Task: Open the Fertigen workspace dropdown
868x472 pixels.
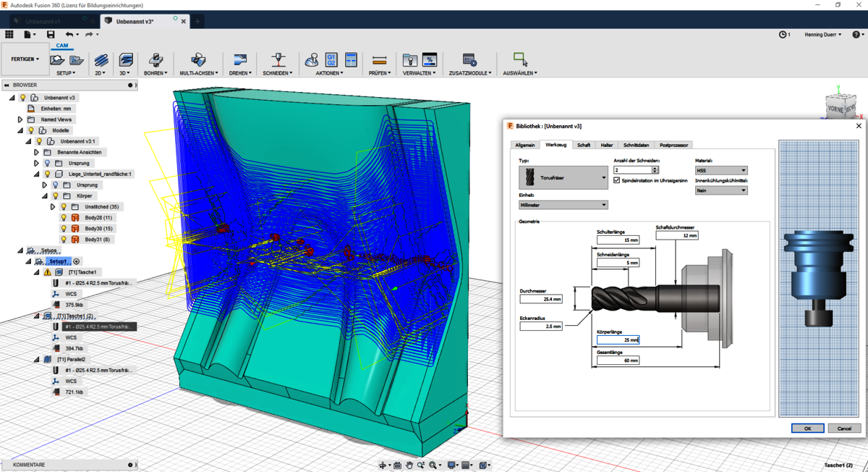Action: (x=25, y=59)
